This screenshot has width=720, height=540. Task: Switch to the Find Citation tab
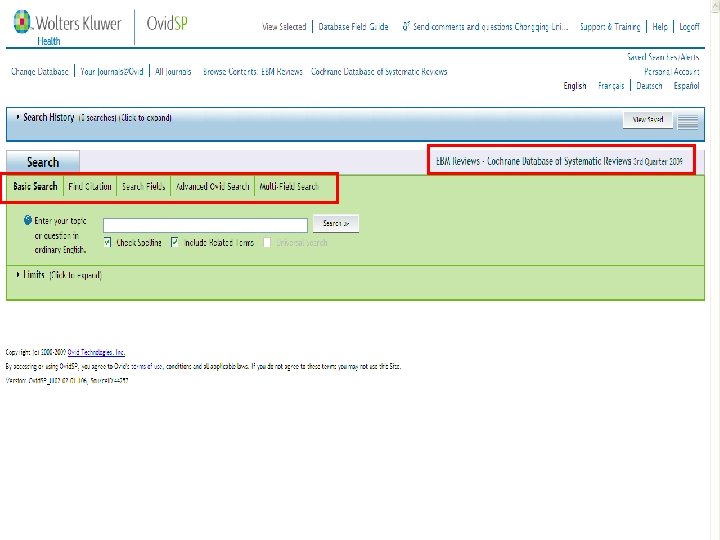pos(90,186)
